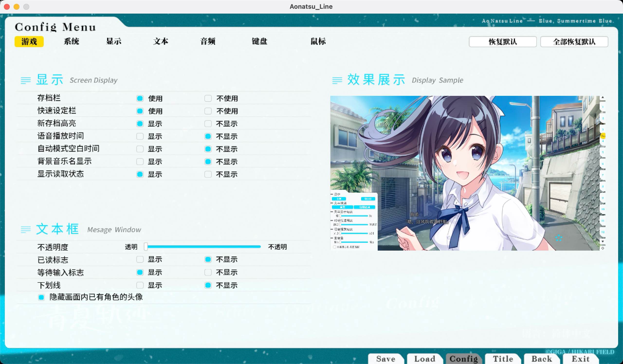Open the 显示 config tab
This screenshot has height=364, width=623.
(x=114, y=41)
